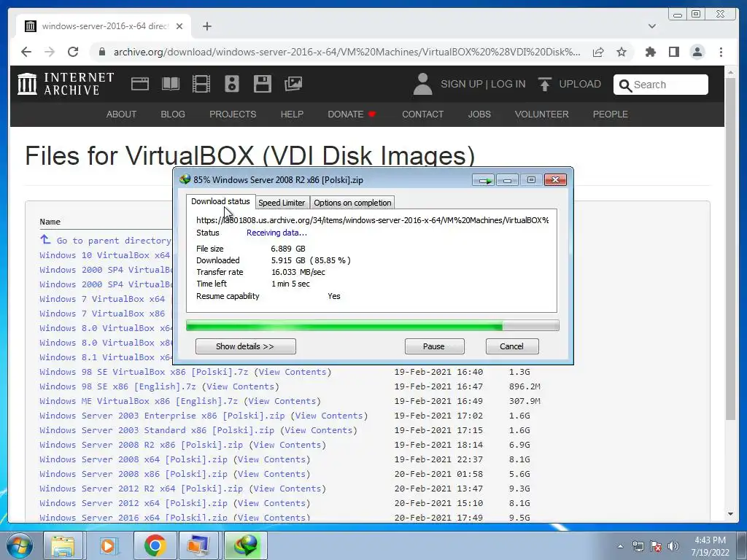747x560 pixels.
Task: Open the VOLUNTEER nav link
Action: click(542, 114)
